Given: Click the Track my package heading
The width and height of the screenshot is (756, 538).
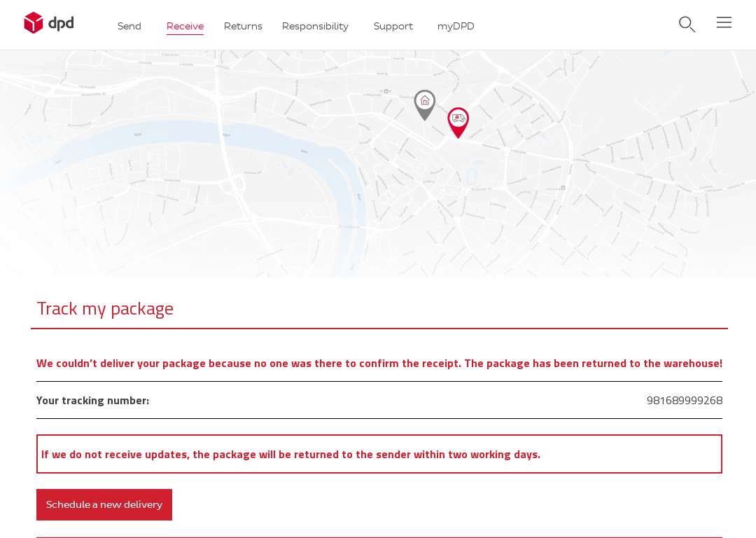Looking at the screenshot, I should (105, 309).
